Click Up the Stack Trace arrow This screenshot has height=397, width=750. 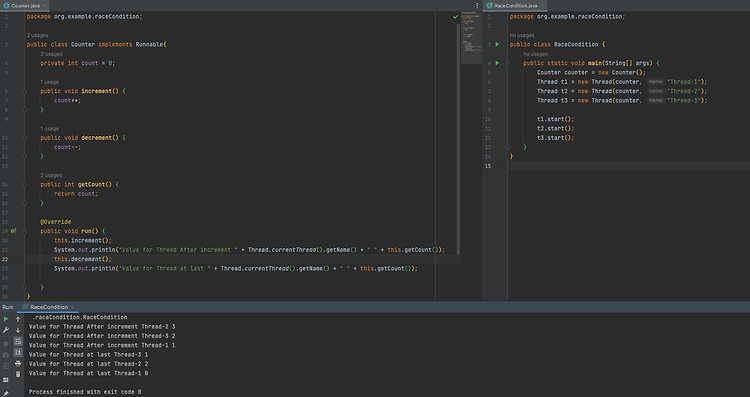18,319
